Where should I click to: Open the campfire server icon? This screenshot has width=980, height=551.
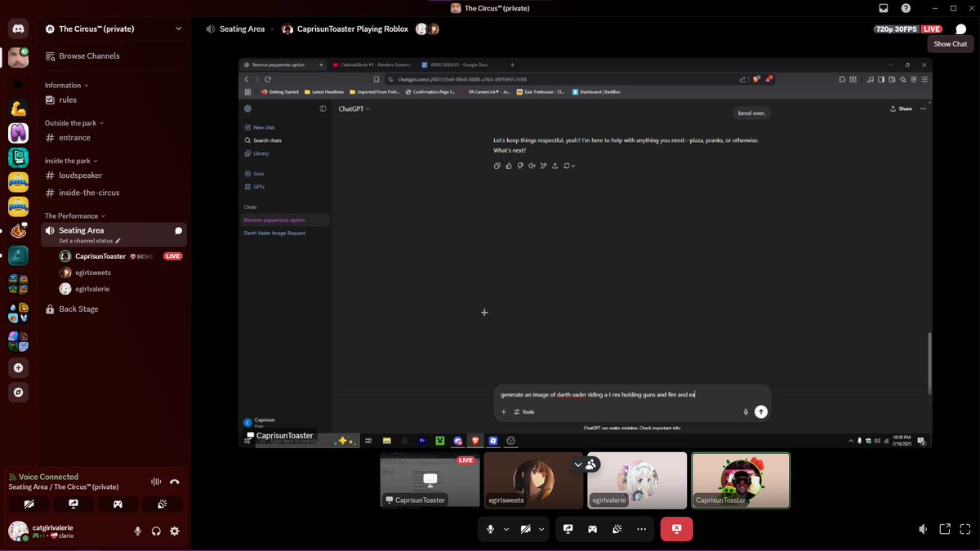tap(18, 231)
